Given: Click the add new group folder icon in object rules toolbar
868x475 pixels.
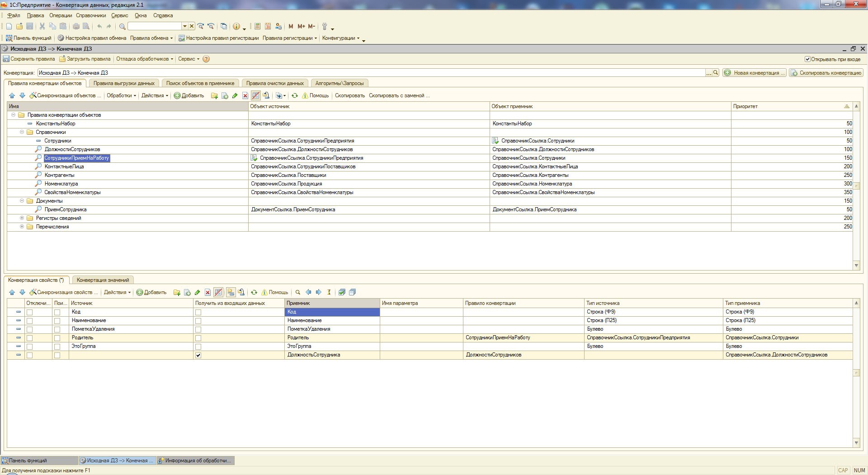Looking at the screenshot, I should click(x=214, y=95).
